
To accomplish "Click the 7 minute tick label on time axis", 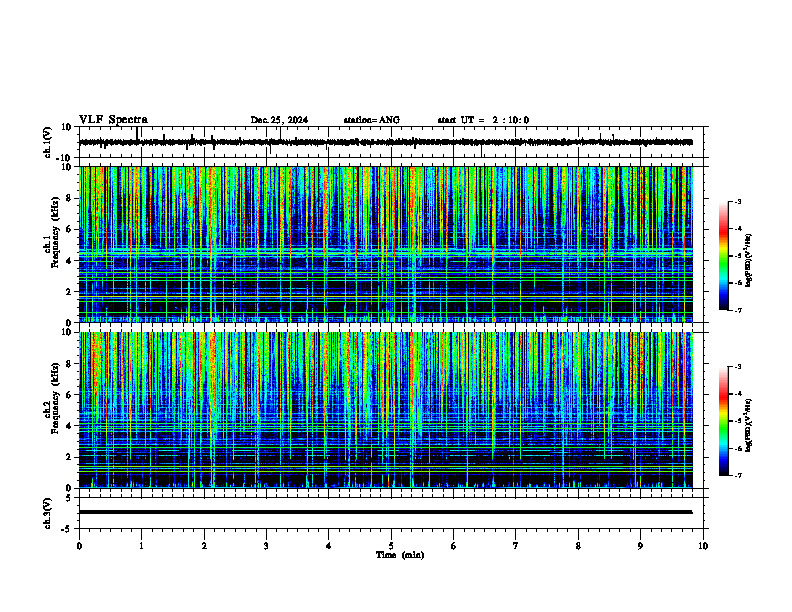I will click(516, 546).
